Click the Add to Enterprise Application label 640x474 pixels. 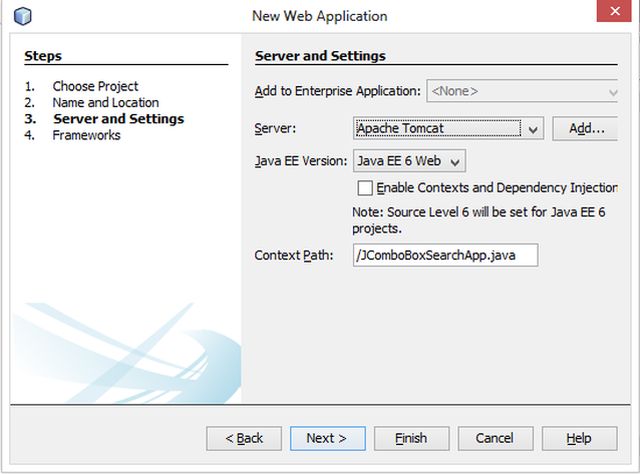pos(338,91)
